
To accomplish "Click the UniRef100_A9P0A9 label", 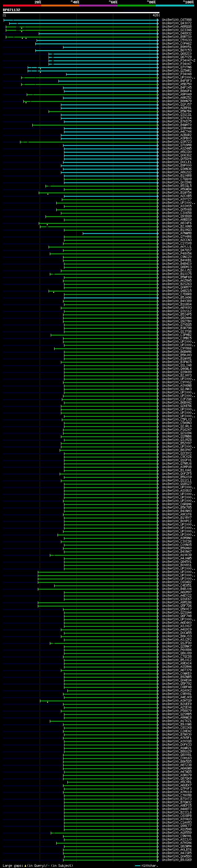I will tap(177, 94).
